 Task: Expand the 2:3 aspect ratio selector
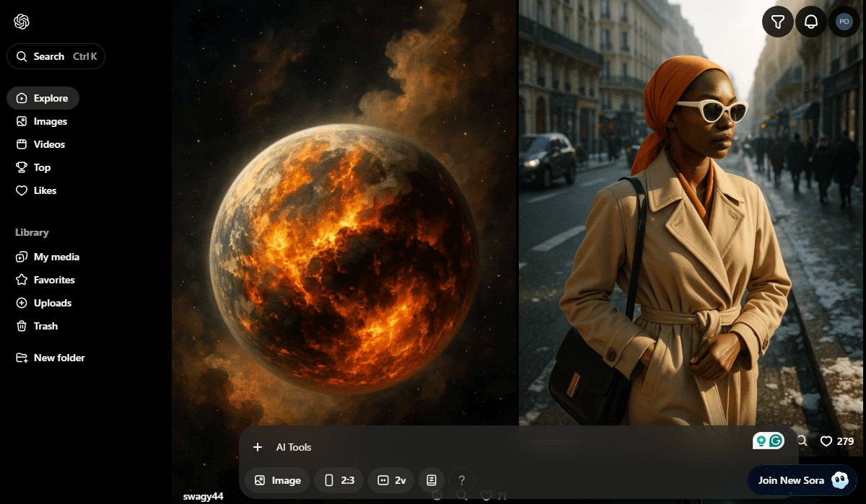(x=338, y=480)
